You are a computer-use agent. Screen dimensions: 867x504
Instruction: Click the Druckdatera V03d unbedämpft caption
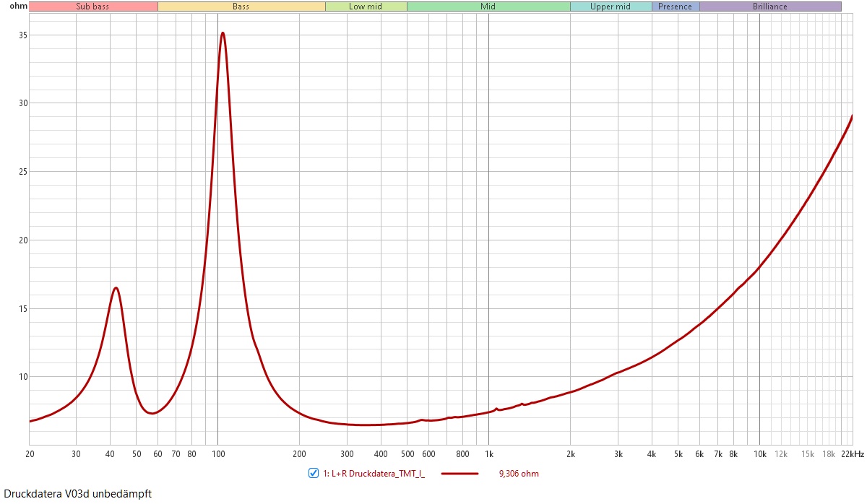(78, 494)
